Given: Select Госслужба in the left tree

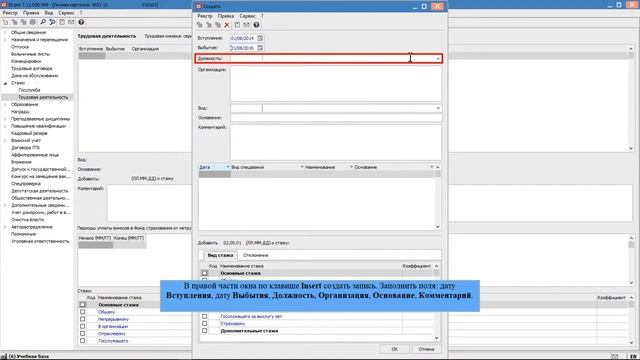Looking at the screenshot, I should point(29,90).
